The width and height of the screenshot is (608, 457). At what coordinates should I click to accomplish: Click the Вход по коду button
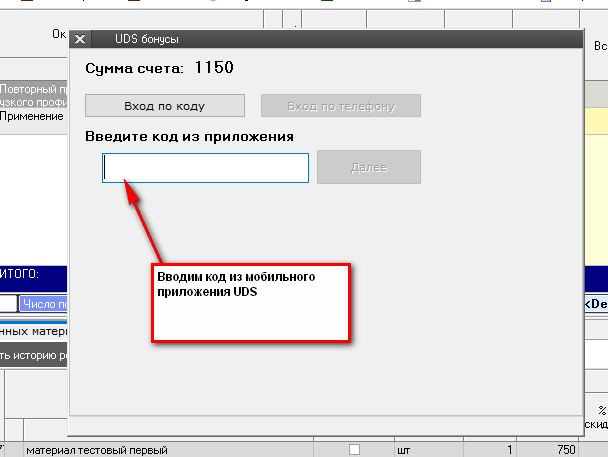point(165,106)
